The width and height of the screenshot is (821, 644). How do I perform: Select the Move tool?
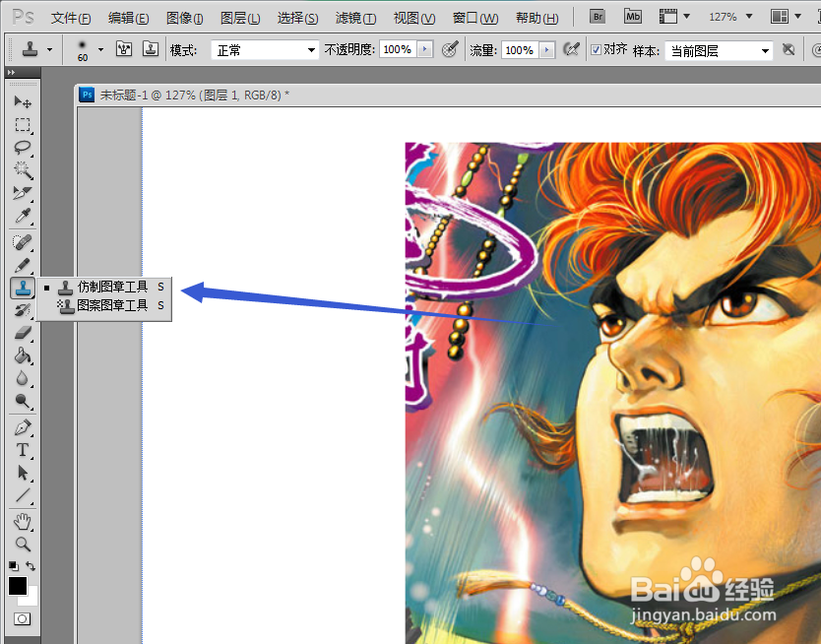coord(23,101)
